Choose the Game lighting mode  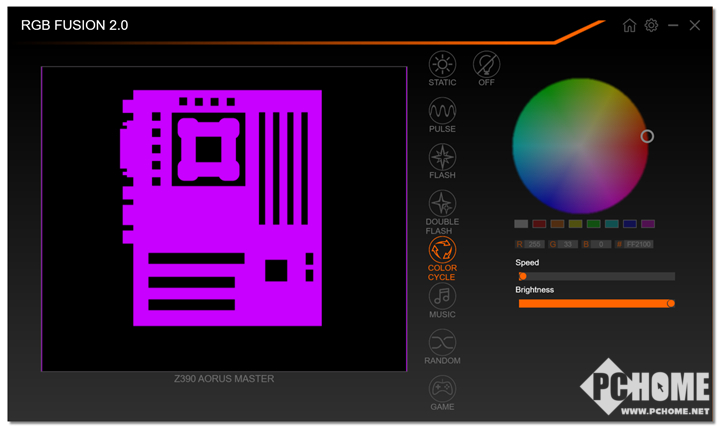coord(442,388)
